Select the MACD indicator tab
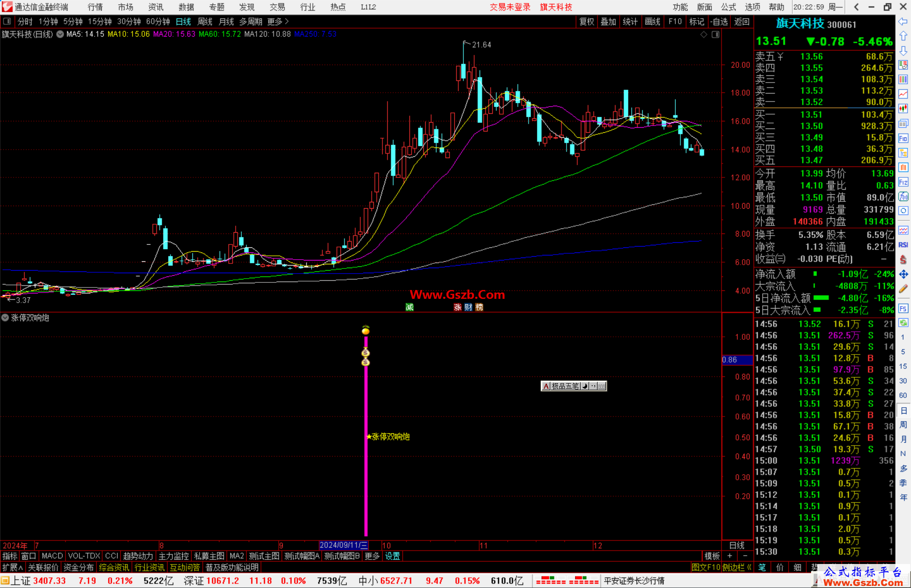The height and width of the screenshot is (588, 911). pos(52,556)
